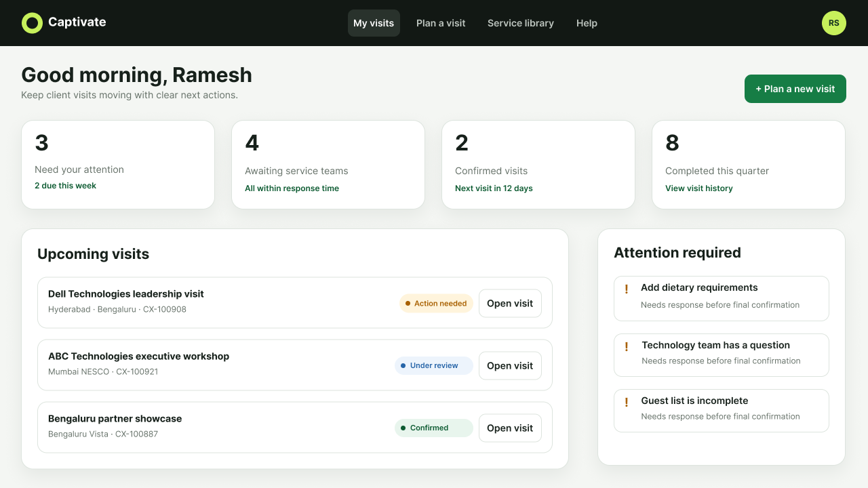Viewport: 868px width, 488px height.
Task: Open the Add dietary requirements item
Action: 722,298
